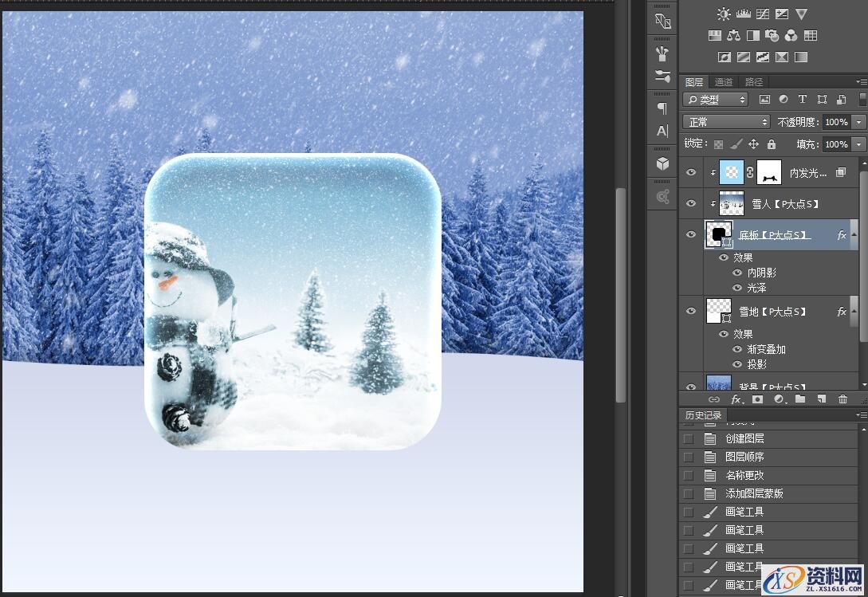Toggle visibility of the 内阴影 effect
This screenshot has height=597, width=868.
click(736, 273)
